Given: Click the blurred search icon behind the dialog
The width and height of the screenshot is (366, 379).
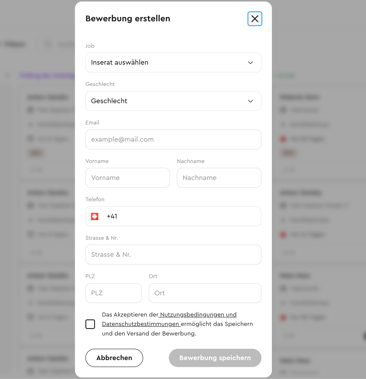Looking at the screenshot, I should (48, 44).
